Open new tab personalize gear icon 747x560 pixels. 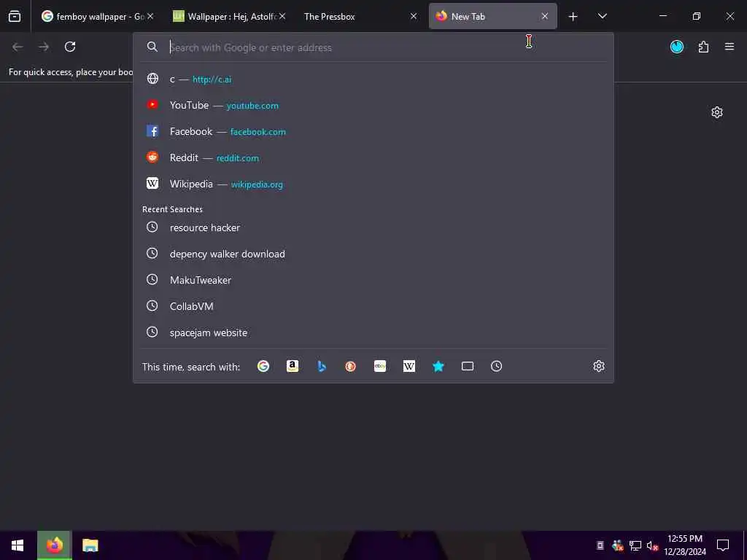716,112
